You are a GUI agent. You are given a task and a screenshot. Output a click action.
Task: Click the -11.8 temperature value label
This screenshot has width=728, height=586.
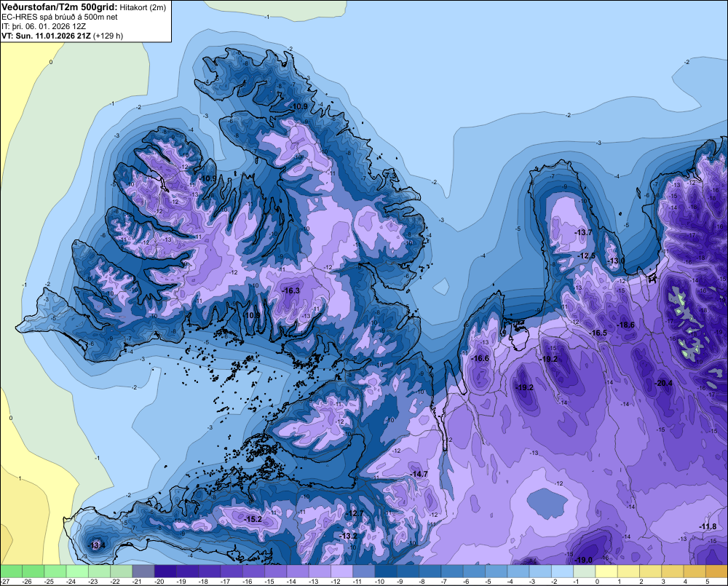point(708,526)
